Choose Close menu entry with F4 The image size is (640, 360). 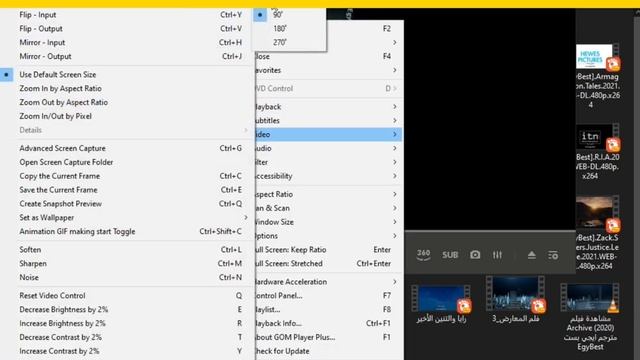pyautogui.click(x=328, y=56)
